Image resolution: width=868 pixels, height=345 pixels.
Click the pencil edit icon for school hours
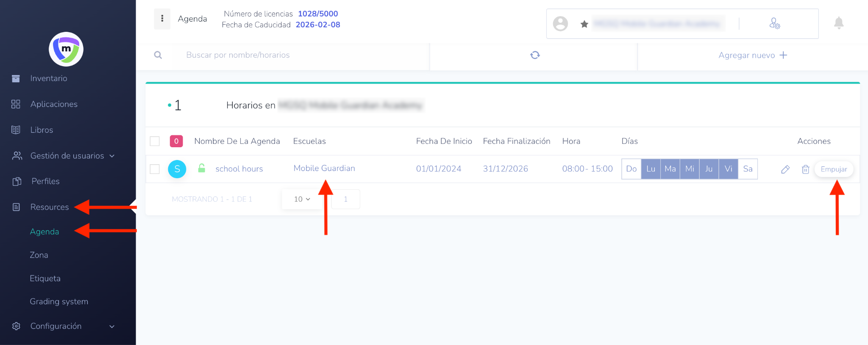[x=785, y=169]
